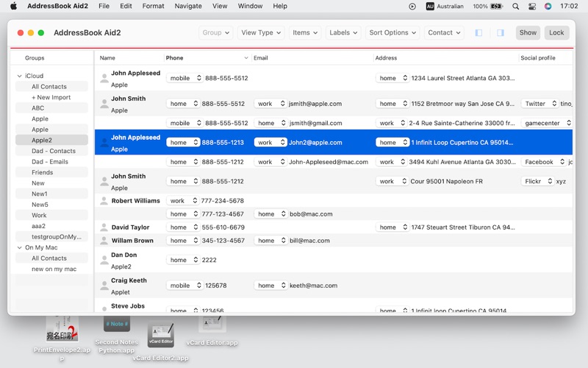Click the battery status icon

[x=496, y=6]
